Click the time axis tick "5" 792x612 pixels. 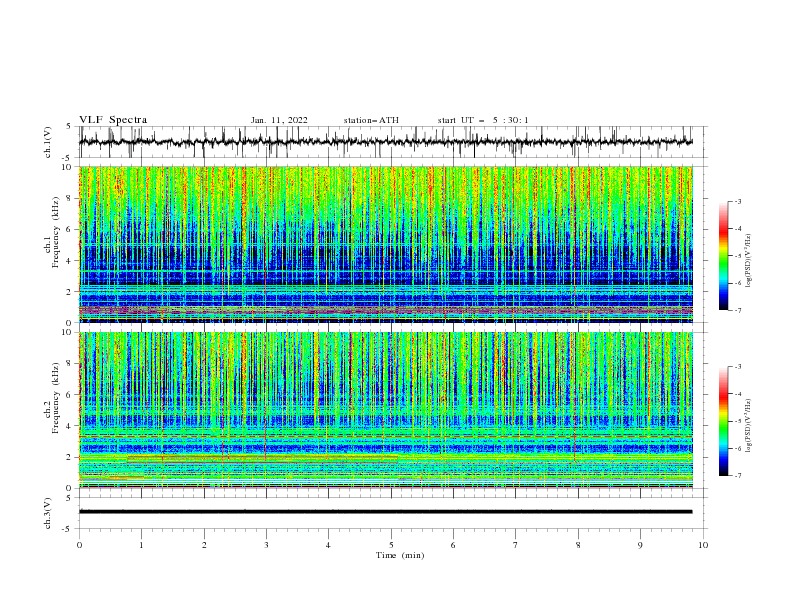point(391,545)
